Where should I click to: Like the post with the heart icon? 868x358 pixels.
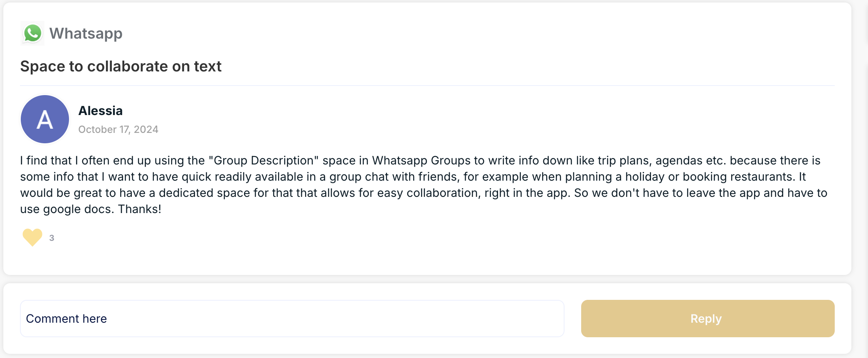[32, 238]
